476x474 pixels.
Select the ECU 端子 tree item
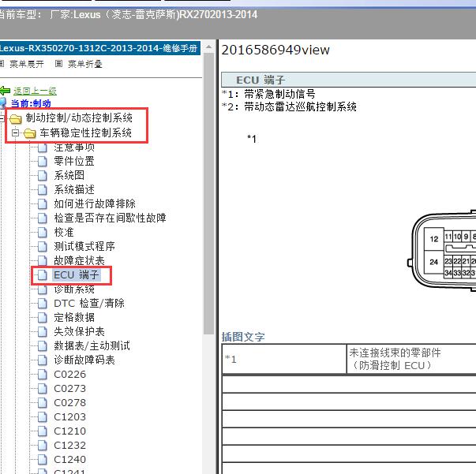click(x=77, y=275)
